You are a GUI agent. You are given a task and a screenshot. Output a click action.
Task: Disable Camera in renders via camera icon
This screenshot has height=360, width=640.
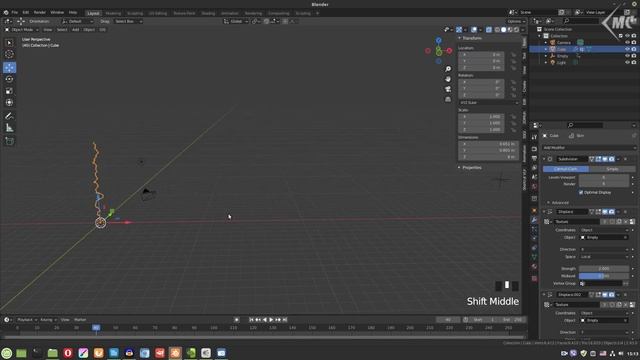tap(634, 42)
